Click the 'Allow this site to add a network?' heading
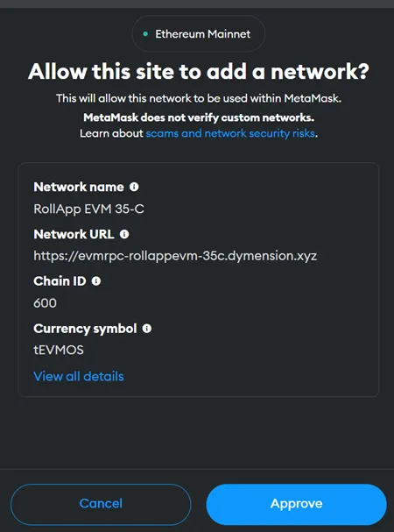This screenshot has width=394, height=532. pos(199,72)
